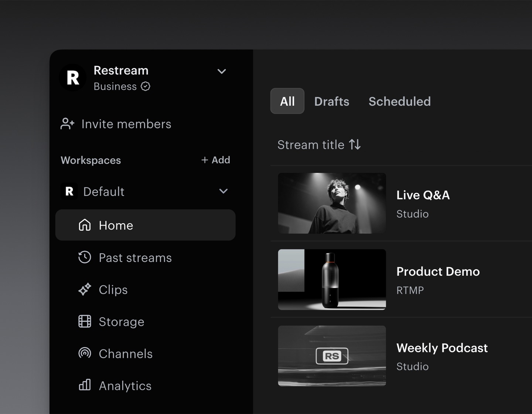Click the Studio label under Weekly Podcast
Image resolution: width=532 pixels, height=414 pixels.
412,367
